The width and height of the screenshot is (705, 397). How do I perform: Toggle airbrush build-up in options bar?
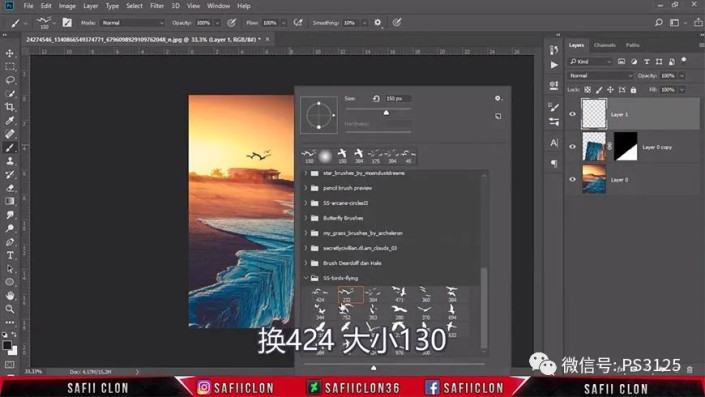(x=298, y=22)
